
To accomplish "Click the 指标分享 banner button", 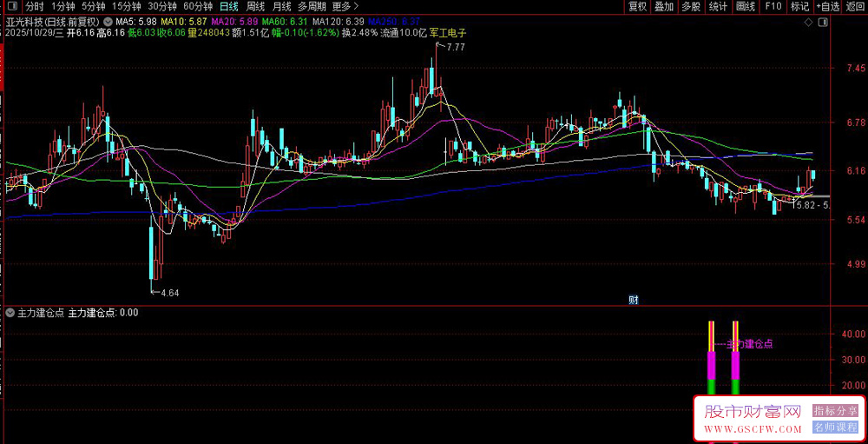I will (x=835, y=410).
